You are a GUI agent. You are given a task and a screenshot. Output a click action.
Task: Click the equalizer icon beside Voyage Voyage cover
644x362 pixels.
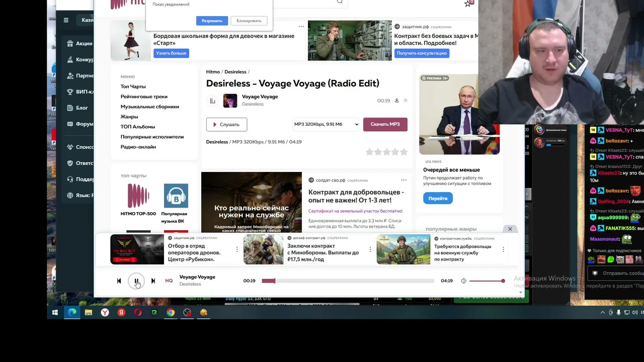coord(212,101)
